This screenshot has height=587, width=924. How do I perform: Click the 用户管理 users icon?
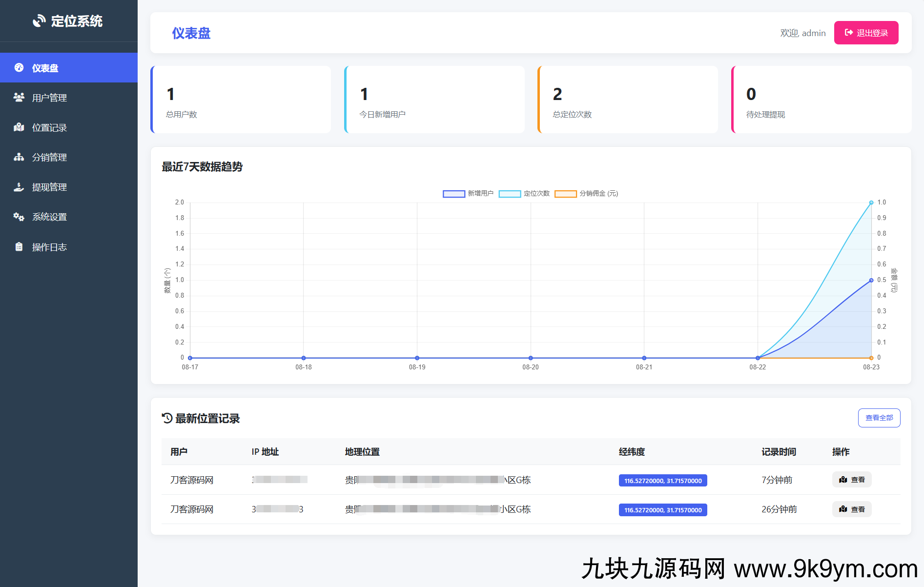(x=19, y=98)
